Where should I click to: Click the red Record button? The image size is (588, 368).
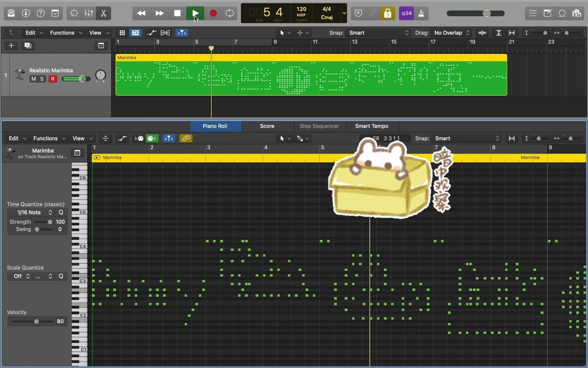pos(213,13)
